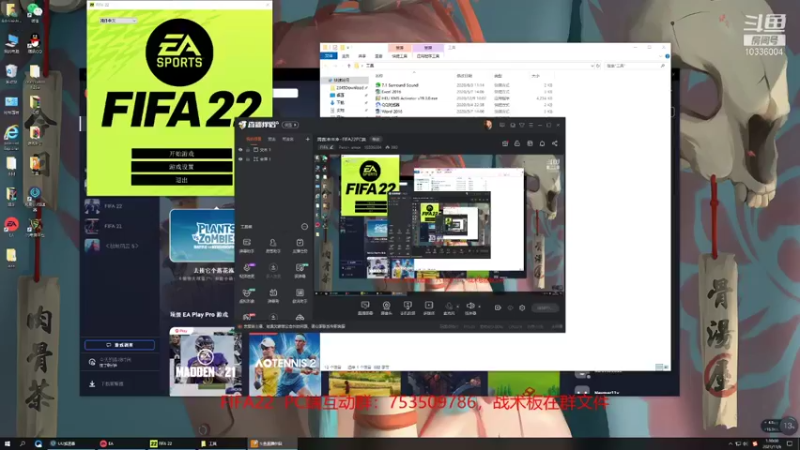Click the exit button in FIFA 22 launcher
800x450 pixels.
point(182,180)
